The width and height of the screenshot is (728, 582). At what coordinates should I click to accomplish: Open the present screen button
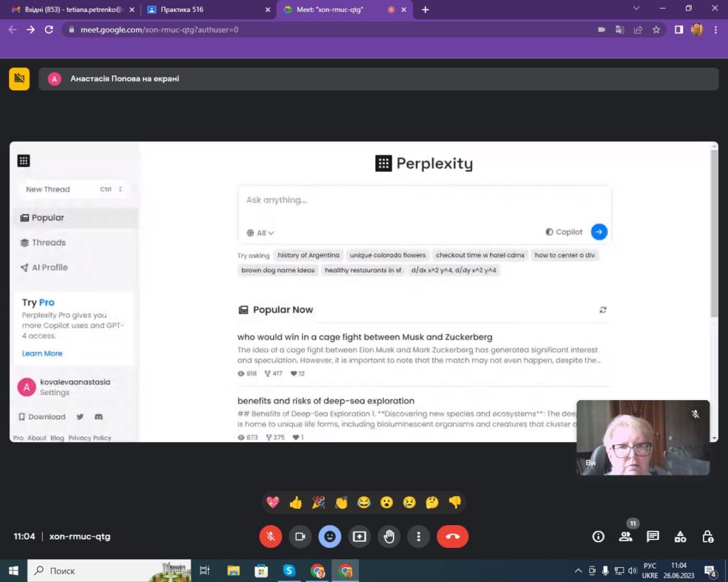tap(359, 537)
